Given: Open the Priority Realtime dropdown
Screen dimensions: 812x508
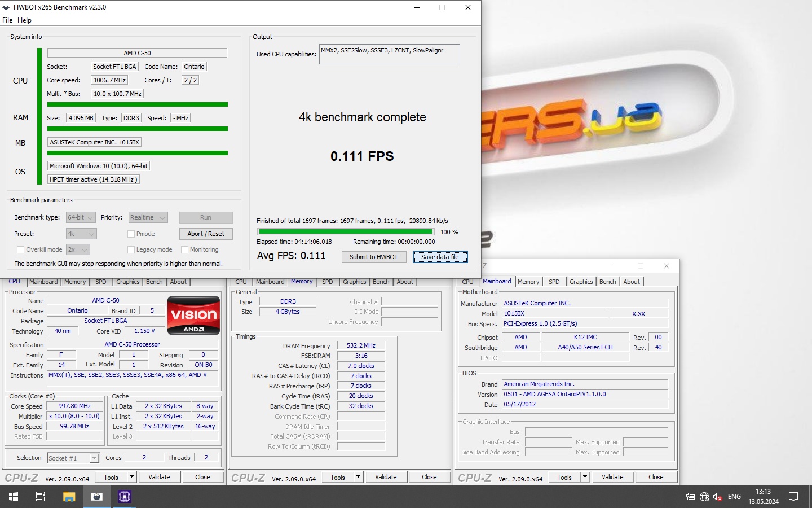Looking at the screenshot, I should point(148,217).
